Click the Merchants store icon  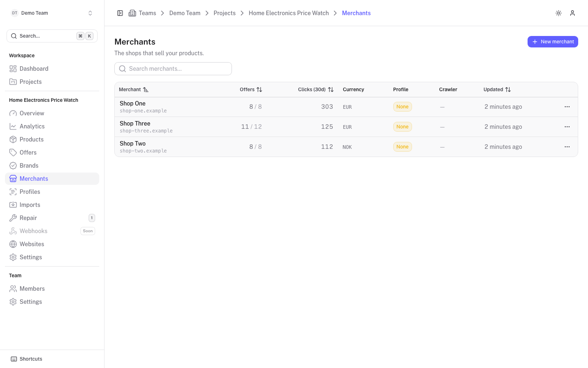click(x=13, y=179)
